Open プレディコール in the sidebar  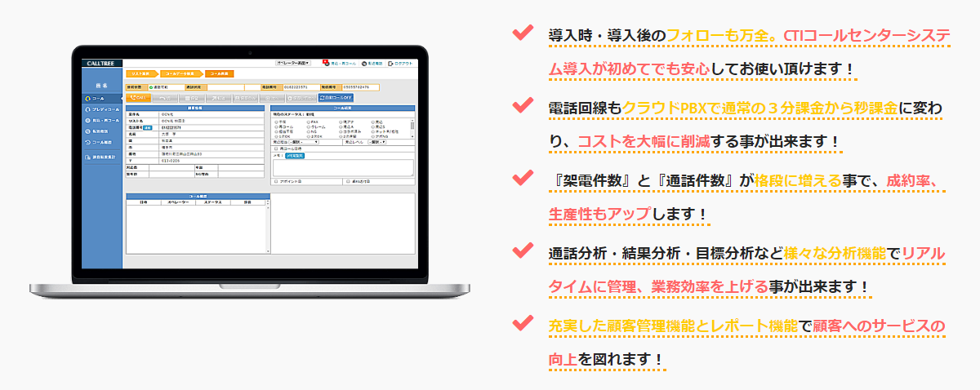[103, 109]
